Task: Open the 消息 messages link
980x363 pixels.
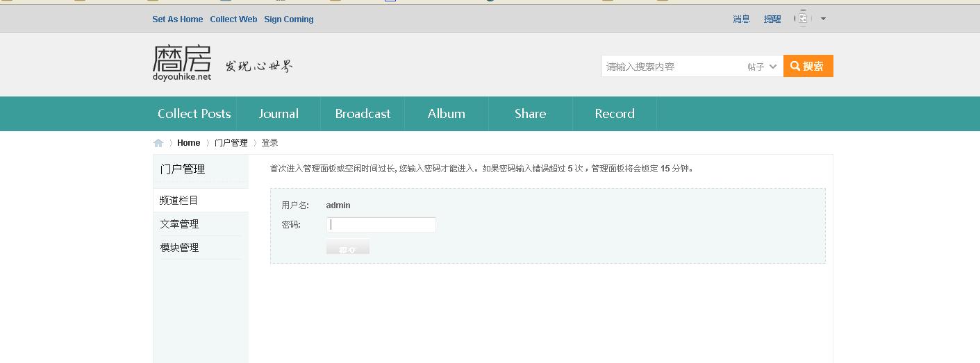Action: [x=742, y=19]
